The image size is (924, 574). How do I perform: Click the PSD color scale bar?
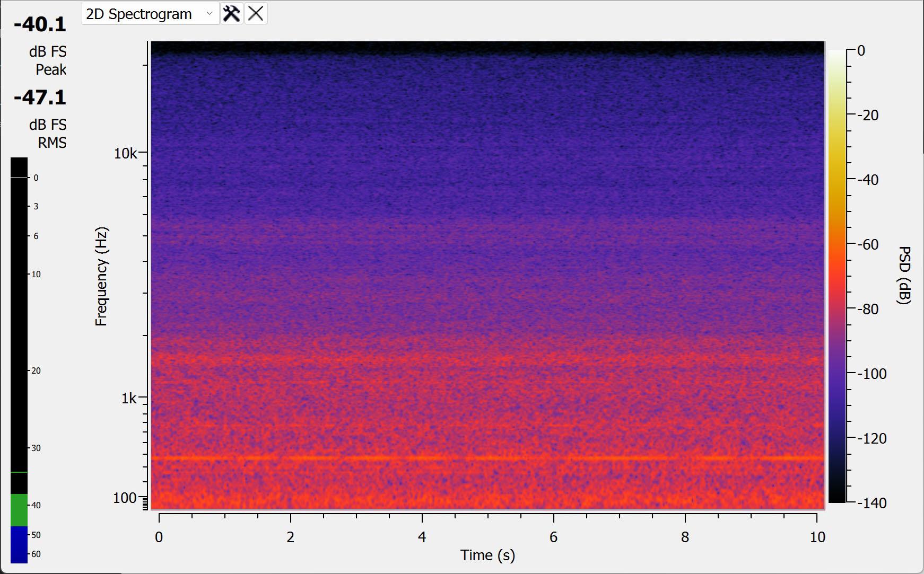836,276
